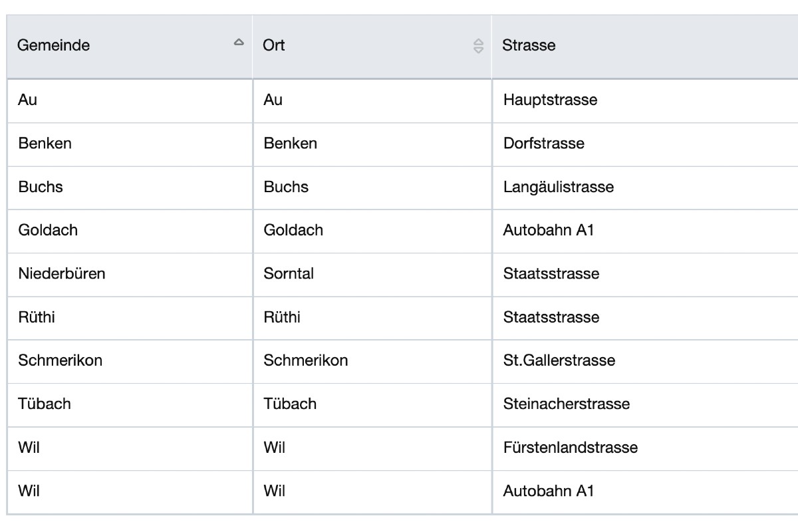Select the Niederbüren cell
This screenshot has width=798, height=532.
point(62,273)
